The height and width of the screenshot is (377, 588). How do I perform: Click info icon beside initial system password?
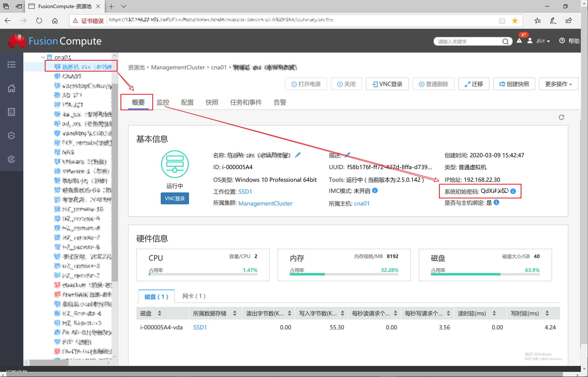(513, 191)
